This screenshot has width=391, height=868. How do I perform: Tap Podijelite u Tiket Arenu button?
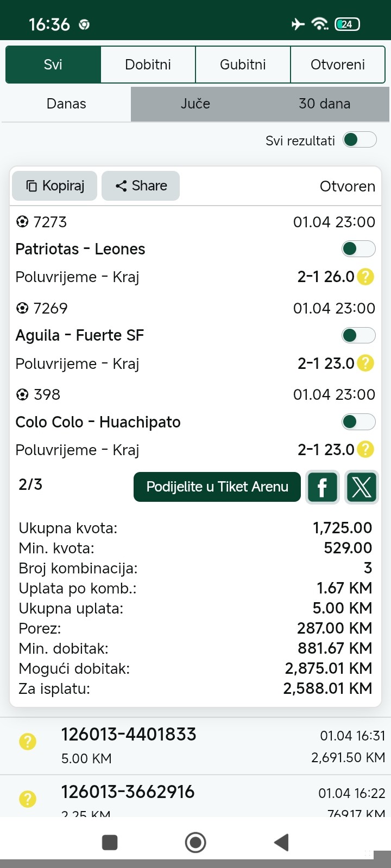coord(217,487)
